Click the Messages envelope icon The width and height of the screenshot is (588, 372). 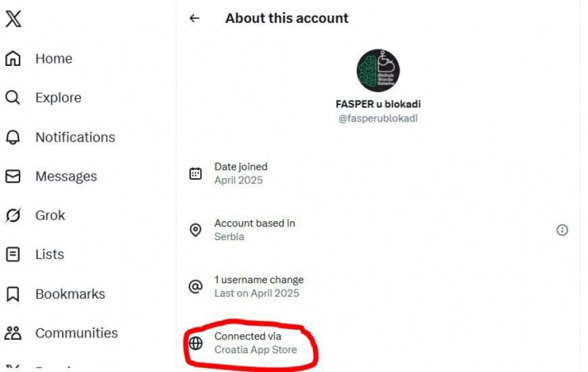click(x=13, y=176)
